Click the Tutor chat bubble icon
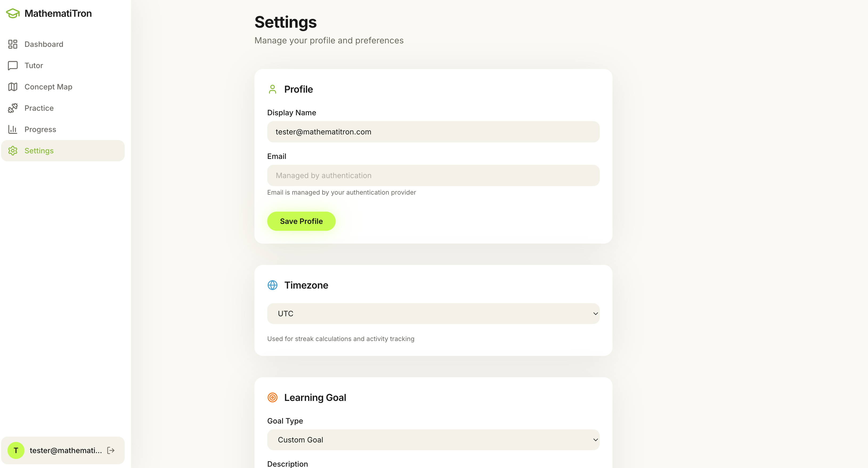The width and height of the screenshot is (868, 468). coord(13,65)
